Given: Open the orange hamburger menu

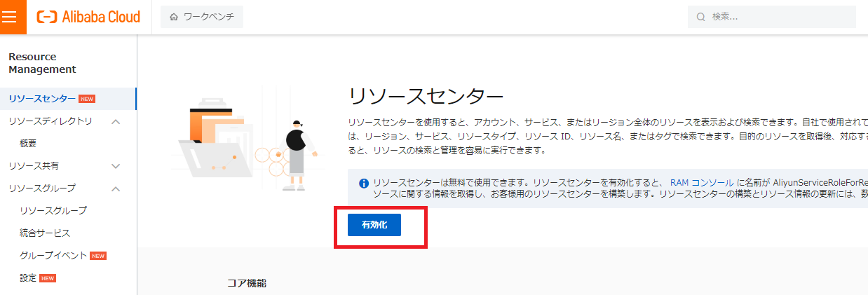Looking at the screenshot, I should (13, 17).
